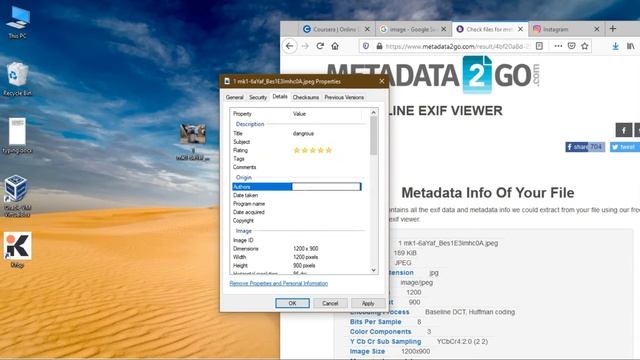Reload the metadata2go page

320,46
